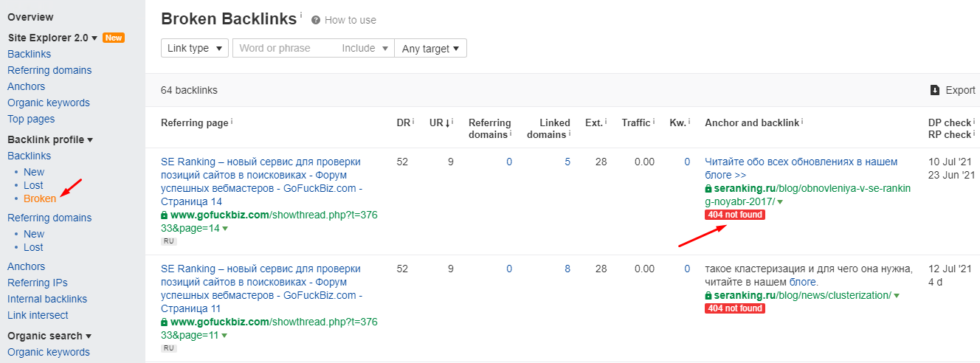Open the Link intersect sidebar item
The height and width of the screenshot is (363, 980).
38,315
